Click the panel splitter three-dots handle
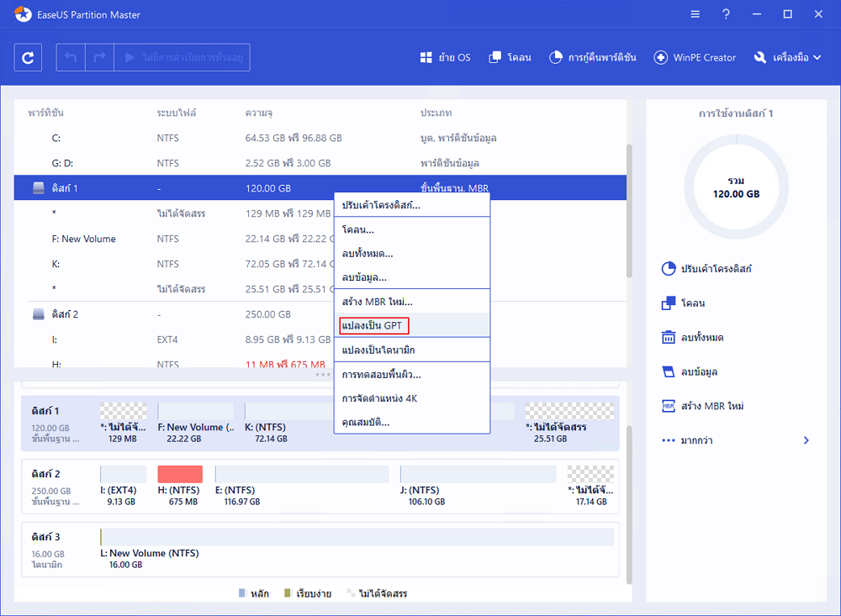This screenshot has width=841, height=616. pyautogui.click(x=323, y=374)
